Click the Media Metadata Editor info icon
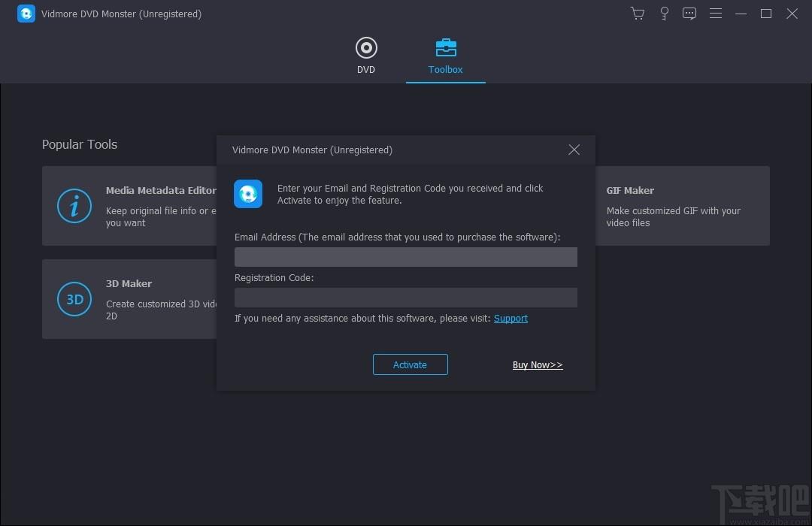 pos(74,206)
